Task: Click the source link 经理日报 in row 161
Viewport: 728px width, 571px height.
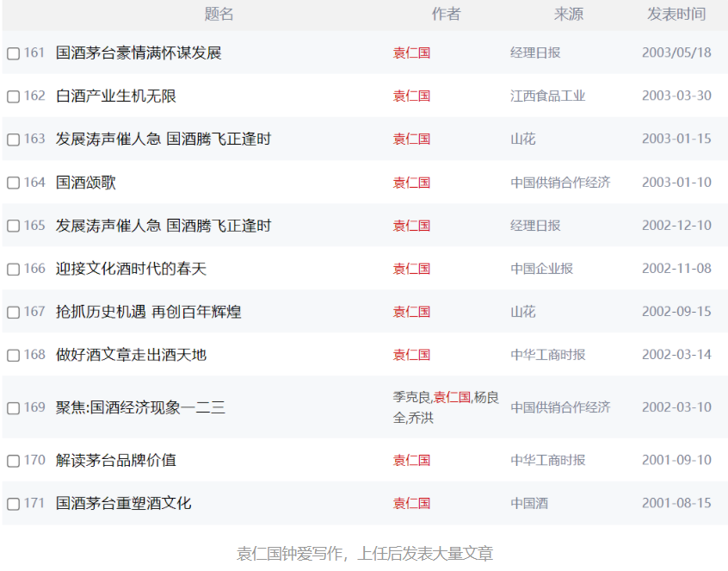Action: click(535, 53)
